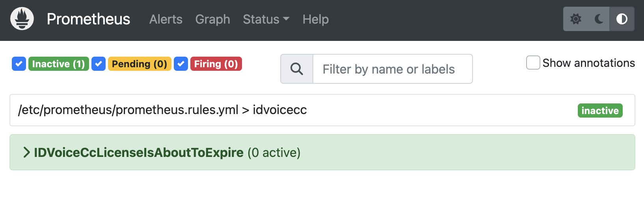Open the Graph page
This screenshot has width=644, height=199.
(212, 19)
